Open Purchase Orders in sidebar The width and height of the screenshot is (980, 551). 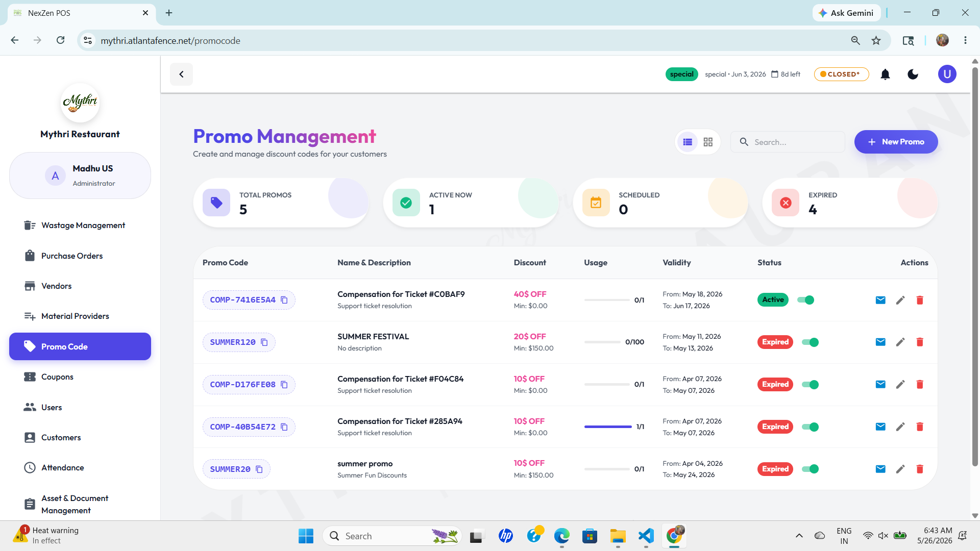[x=80, y=256]
